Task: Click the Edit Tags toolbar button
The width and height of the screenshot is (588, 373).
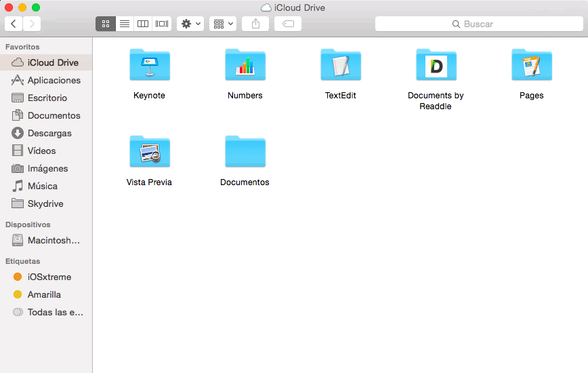Action: [x=288, y=24]
